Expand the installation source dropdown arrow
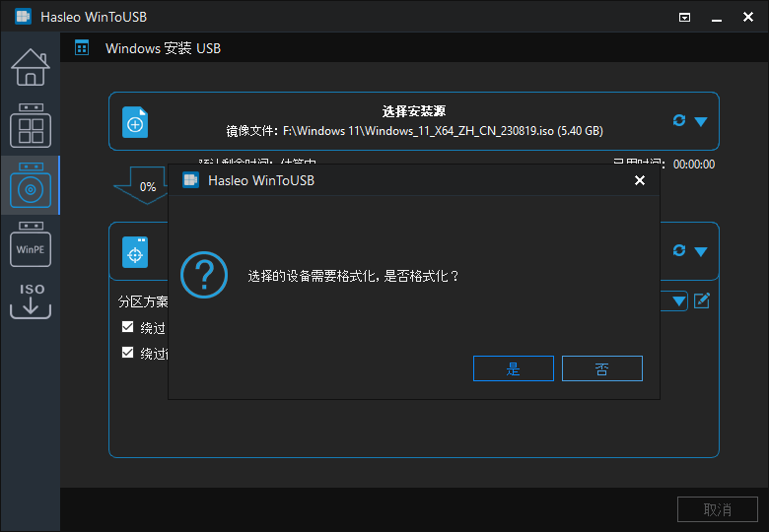 (701, 121)
